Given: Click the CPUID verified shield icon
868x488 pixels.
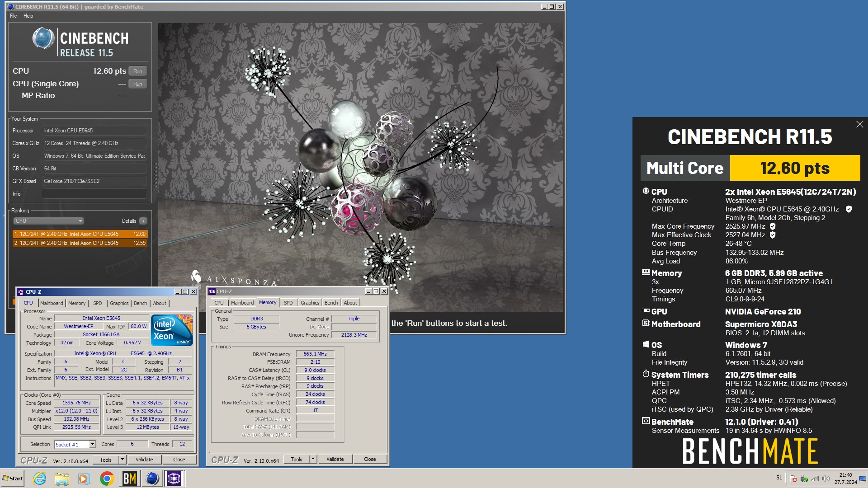Looking at the screenshot, I should (849, 209).
